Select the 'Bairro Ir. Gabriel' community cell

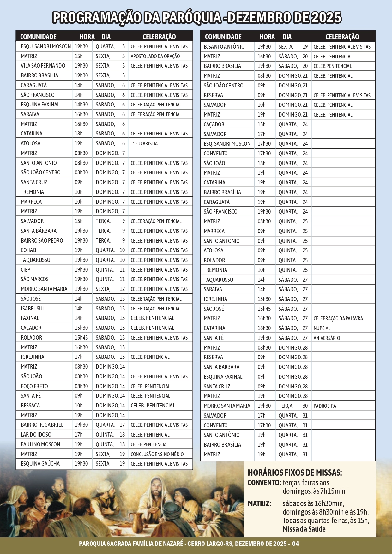pyautogui.click(x=42, y=425)
